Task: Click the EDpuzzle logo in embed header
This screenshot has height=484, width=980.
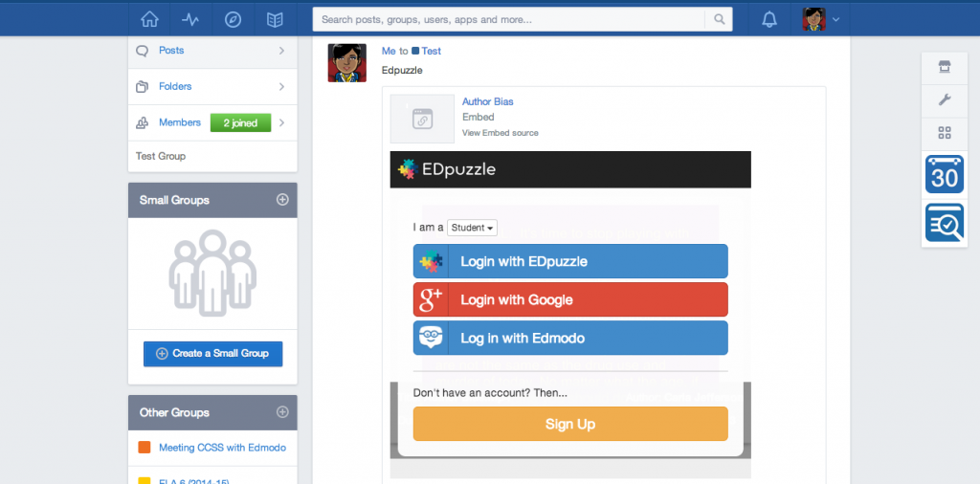Action: click(x=446, y=169)
